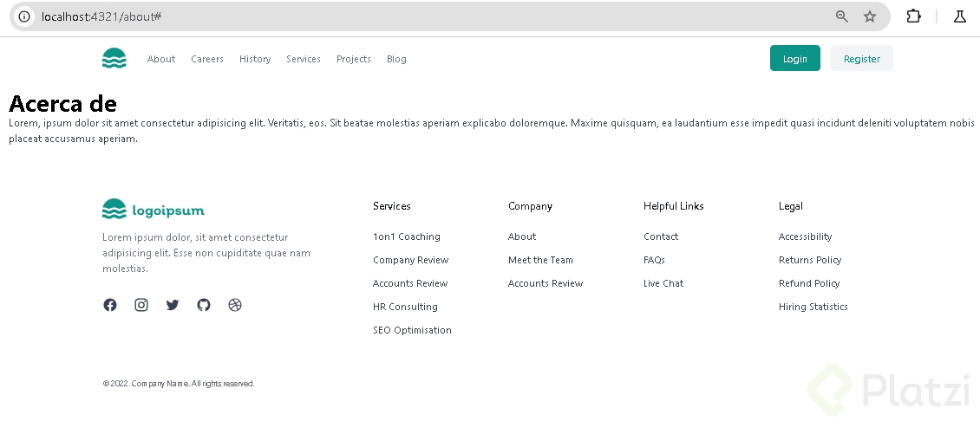Viewport: 980px width, 421px height.
Task: Open the Refund Policy link
Action: click(809, 283)
